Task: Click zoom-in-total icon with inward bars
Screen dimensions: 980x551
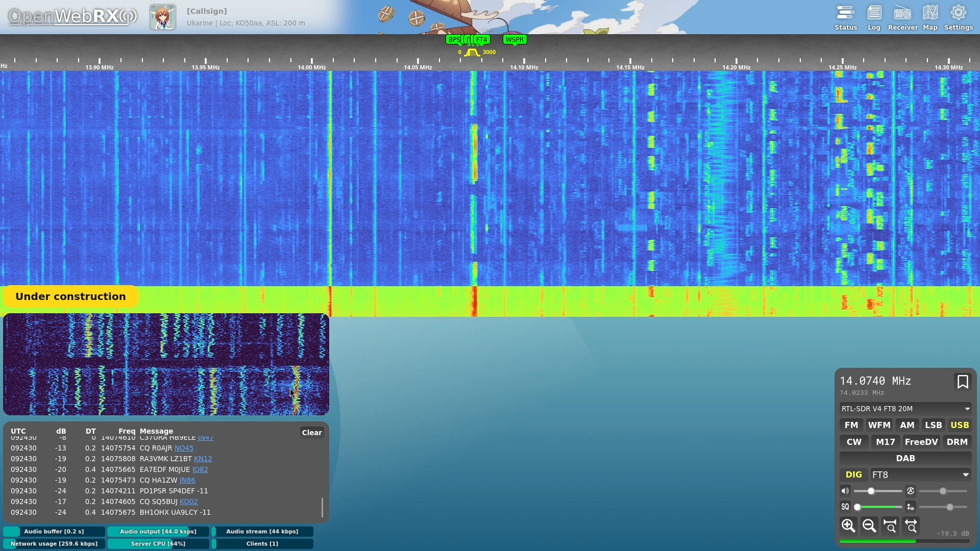Action: 890,525
